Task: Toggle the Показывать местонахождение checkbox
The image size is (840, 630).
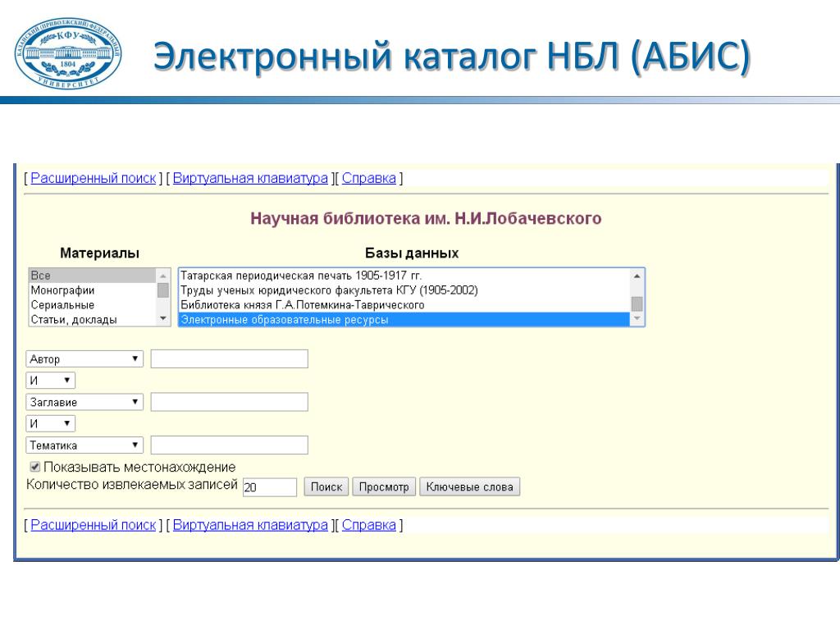Action: 34,467
